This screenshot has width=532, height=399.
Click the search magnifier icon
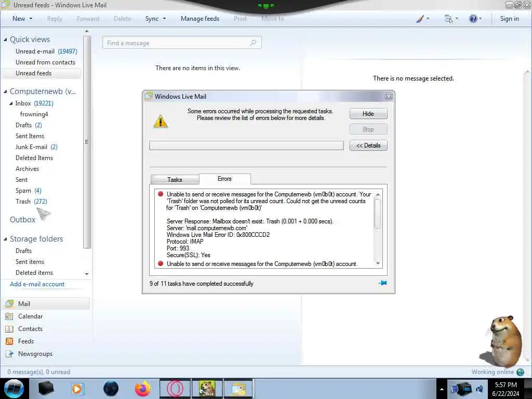click(253, 43)
